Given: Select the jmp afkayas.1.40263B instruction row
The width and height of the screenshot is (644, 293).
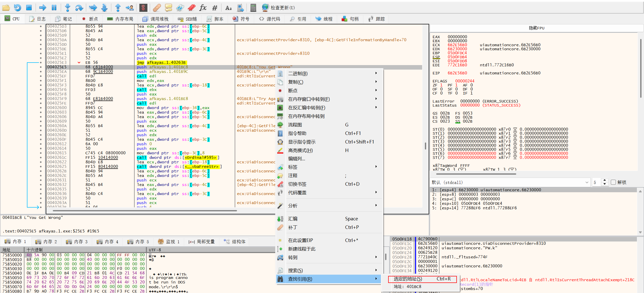Looking at the screenshot, I should [234, 63].
